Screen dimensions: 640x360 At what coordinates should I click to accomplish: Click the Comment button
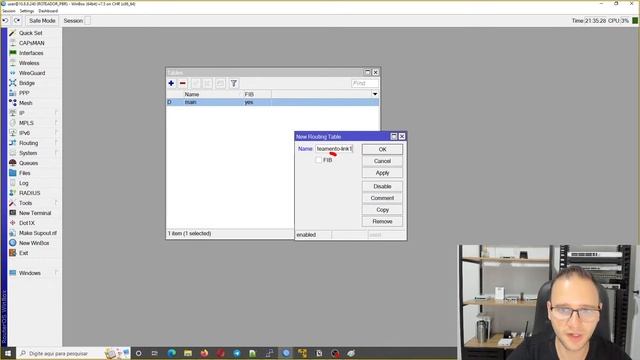click(x=382, y=198)
